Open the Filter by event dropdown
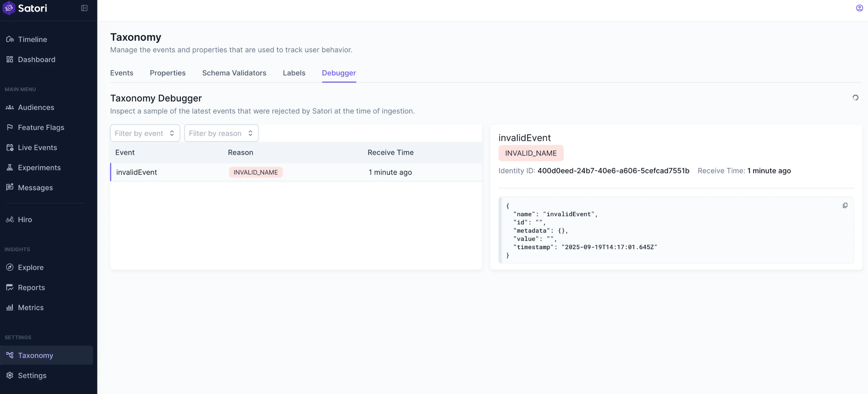 pyautogui.click(x=145, y=133)
